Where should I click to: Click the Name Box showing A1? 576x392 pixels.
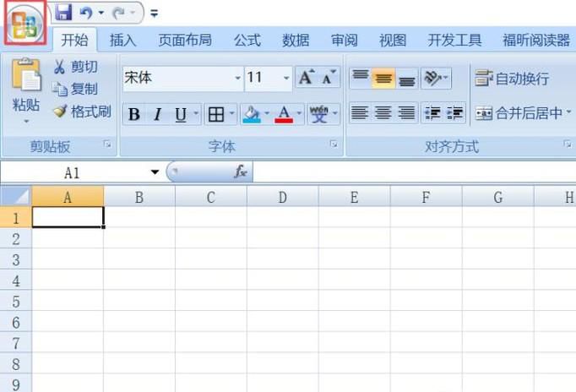[73, 172]
